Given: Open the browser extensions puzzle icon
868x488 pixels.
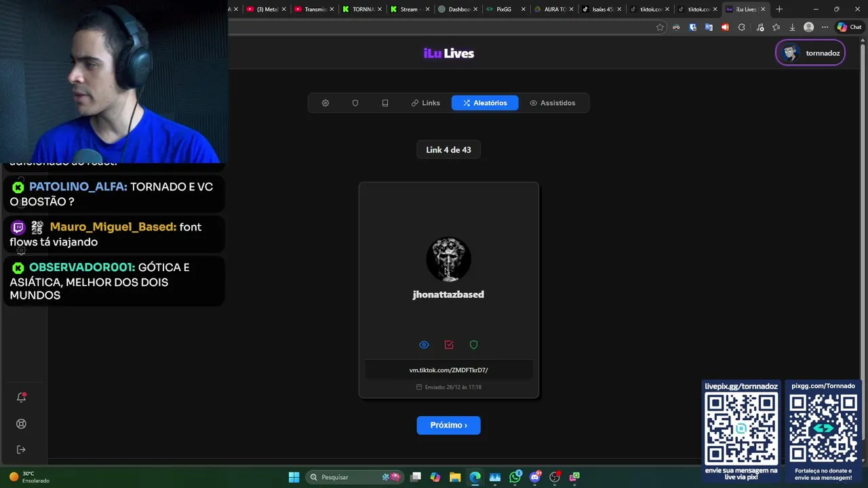Looking at the screenshot, I should click(741, 27).
